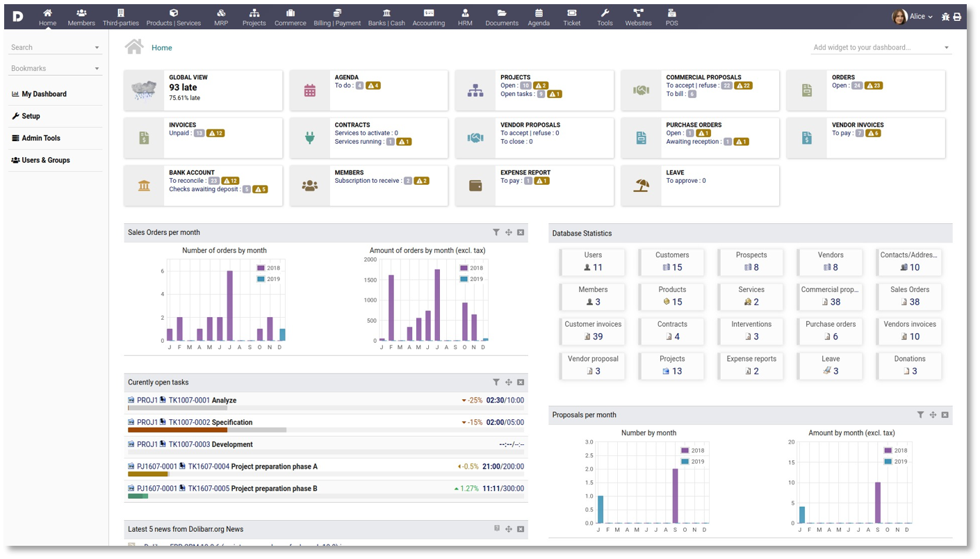
Task: Click the Commercial Proposals handshake icon
Action: pos(641,90)
